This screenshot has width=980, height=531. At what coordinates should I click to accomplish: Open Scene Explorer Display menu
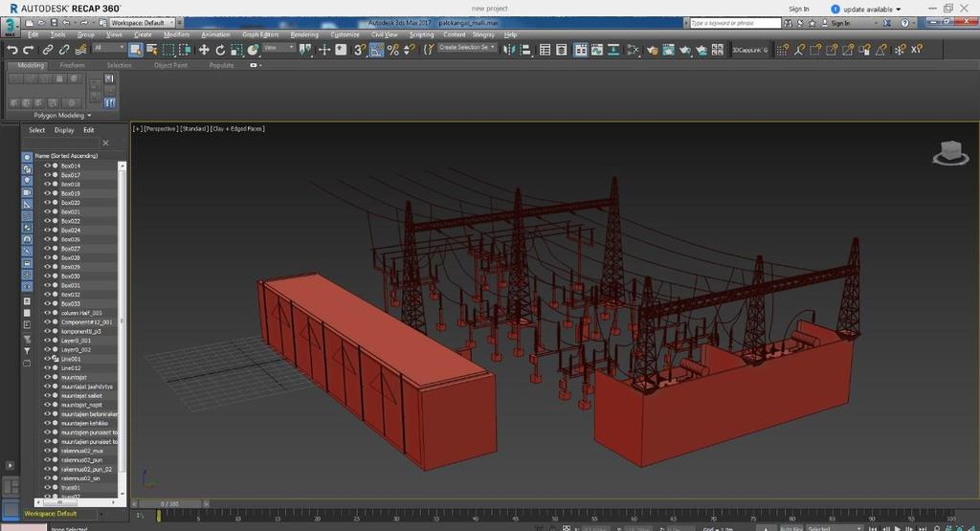(64, 130)
